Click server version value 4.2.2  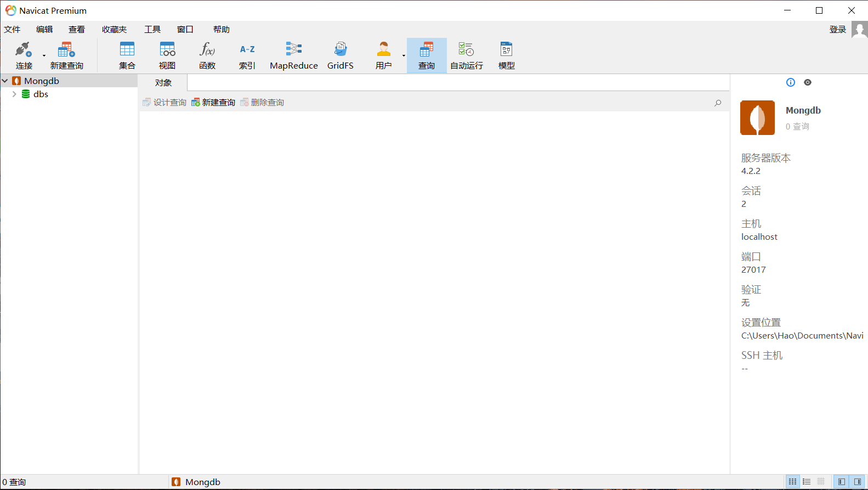751,171
